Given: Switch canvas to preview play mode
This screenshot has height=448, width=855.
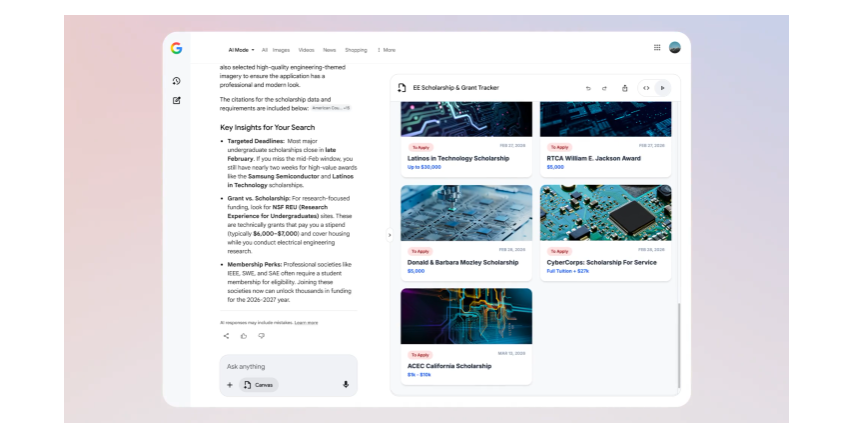Looking at the screenshot, I should click(662, 88).
